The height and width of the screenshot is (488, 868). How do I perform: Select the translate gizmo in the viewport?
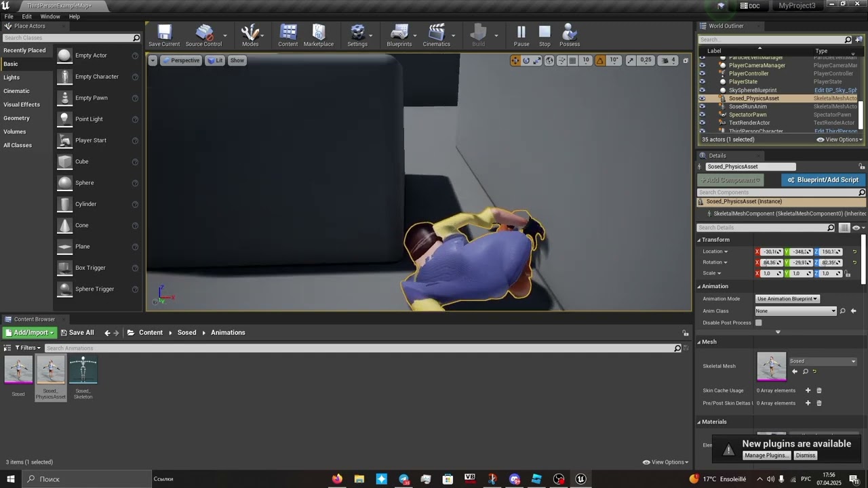(515, 60)
